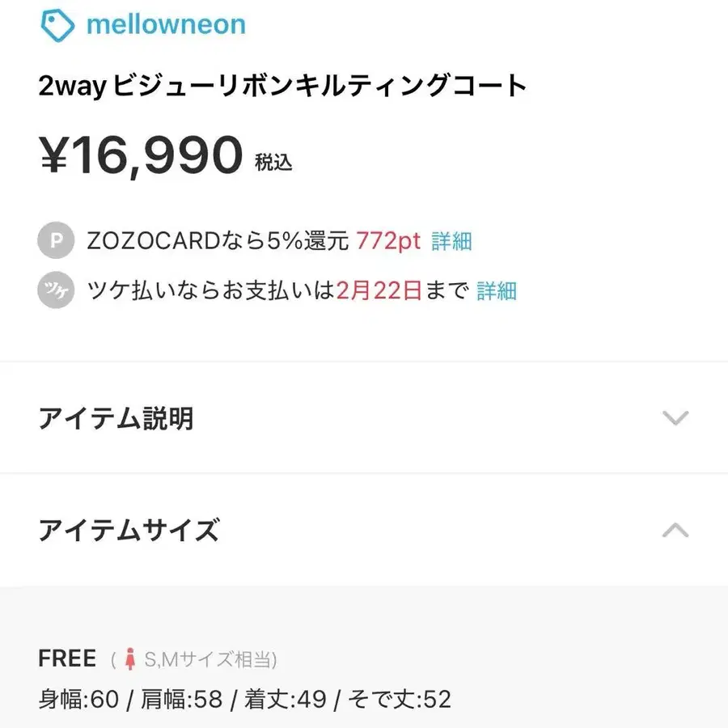Screen dimensions: 728x728
Task: Click the gray P points icon
Action: 55,239
